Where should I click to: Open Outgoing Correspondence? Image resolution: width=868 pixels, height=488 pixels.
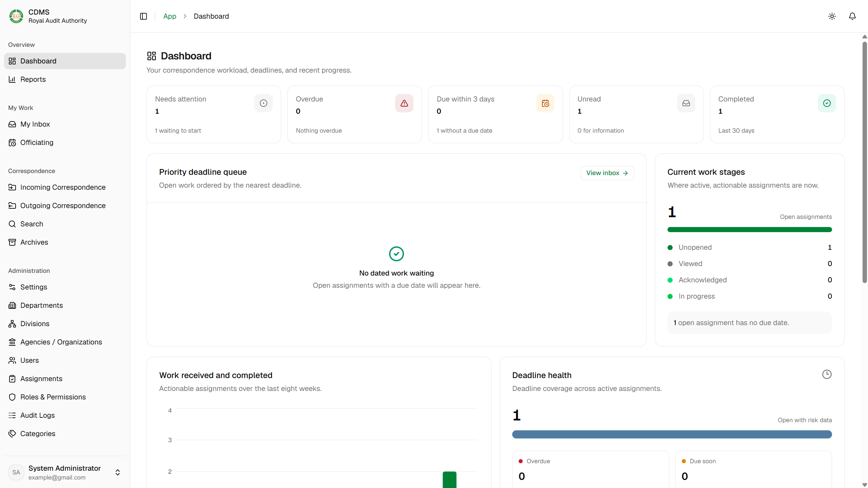(65, 206)
